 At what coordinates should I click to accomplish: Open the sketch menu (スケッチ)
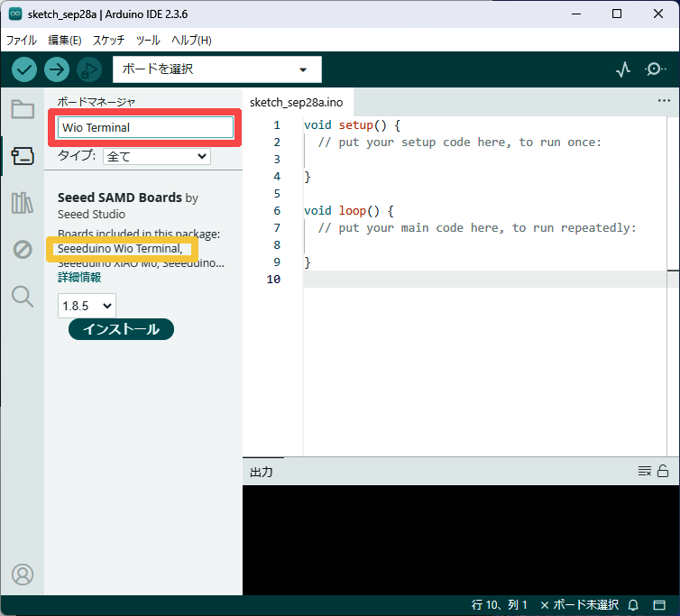click(x=108, y=41)
